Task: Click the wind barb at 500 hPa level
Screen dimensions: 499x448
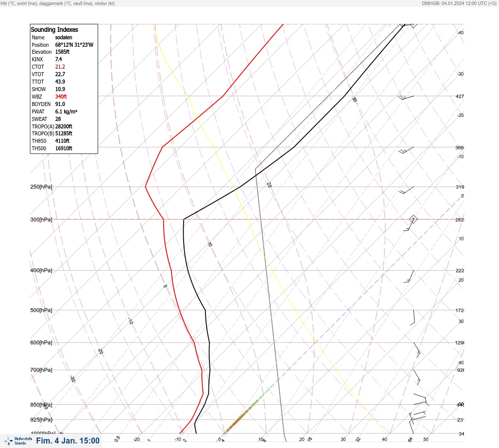Action: (x=412, y=318)
